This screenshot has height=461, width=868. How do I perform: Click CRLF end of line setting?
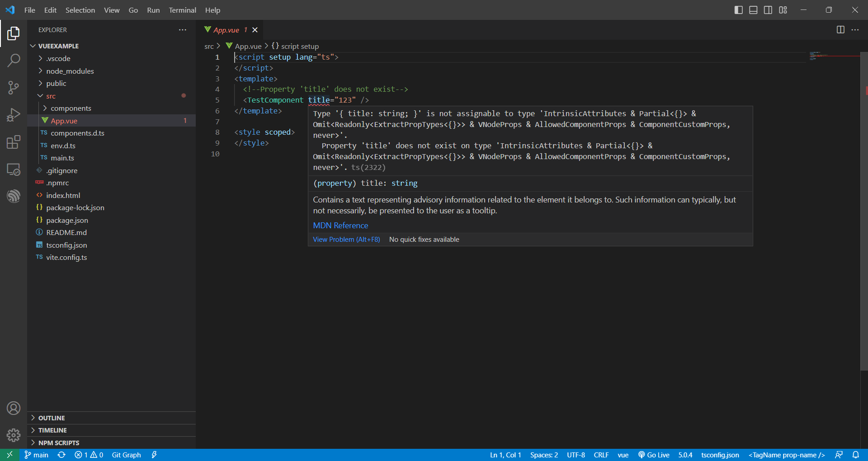601,455
